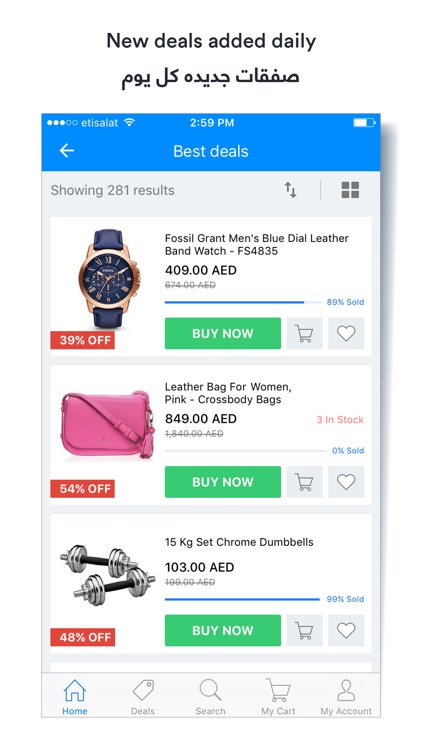
Task: Open the Search tab
Action: tap(210, 697)
